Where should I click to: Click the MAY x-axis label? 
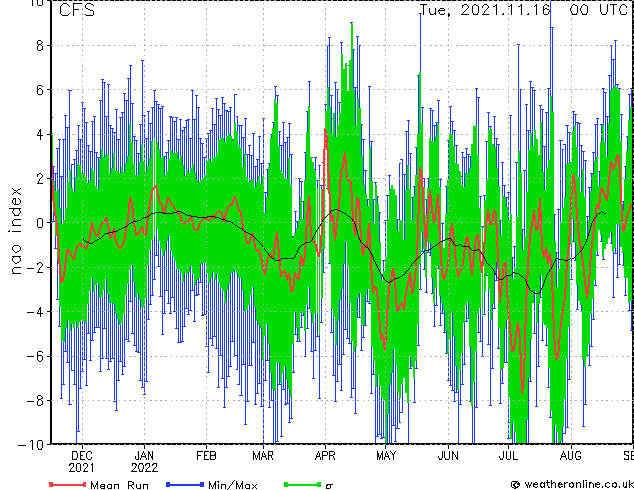[x=386, y=456]
